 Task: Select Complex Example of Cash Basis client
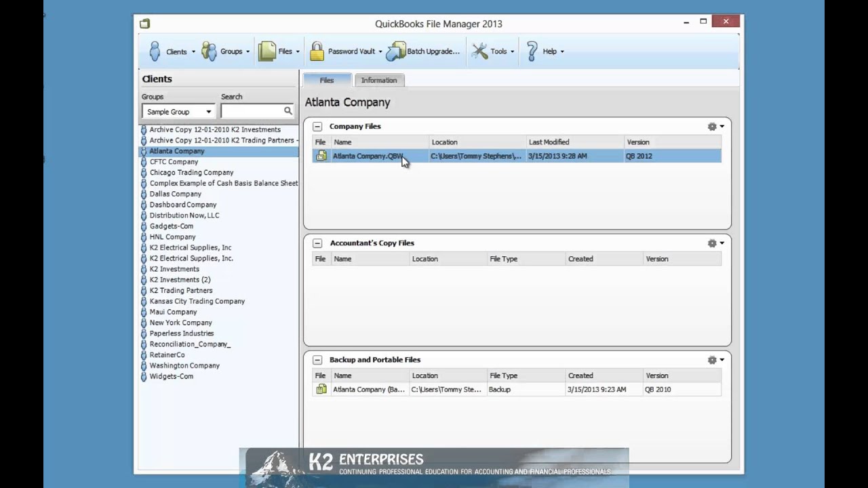tap(224, 184)
